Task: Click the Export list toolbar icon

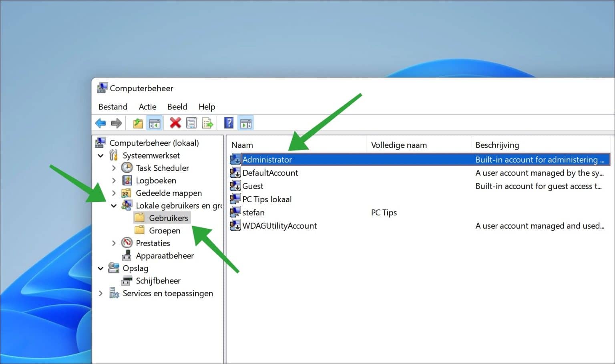Action: pyautogui.click(x=207, y=123)
